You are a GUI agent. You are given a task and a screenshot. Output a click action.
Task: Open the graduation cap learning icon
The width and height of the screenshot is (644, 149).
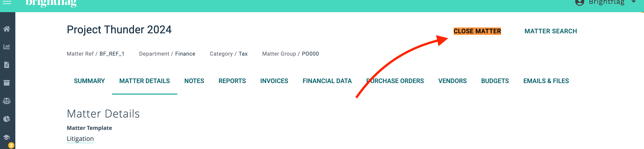tap(7, 137)
